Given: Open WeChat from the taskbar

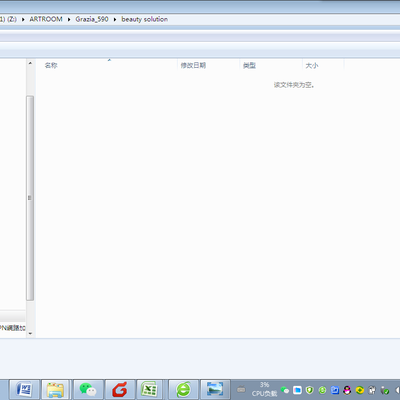Looking at the screenshot, I should click(88, 389).
